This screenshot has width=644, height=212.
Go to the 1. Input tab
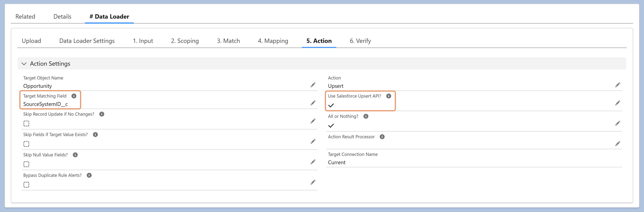143,41
